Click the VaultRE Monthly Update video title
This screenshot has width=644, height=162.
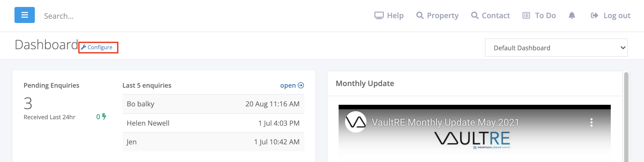[x=445, y=122]
